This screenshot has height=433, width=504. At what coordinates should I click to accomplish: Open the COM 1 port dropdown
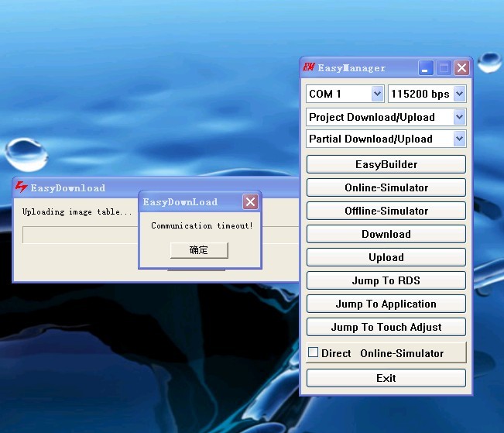377,94
